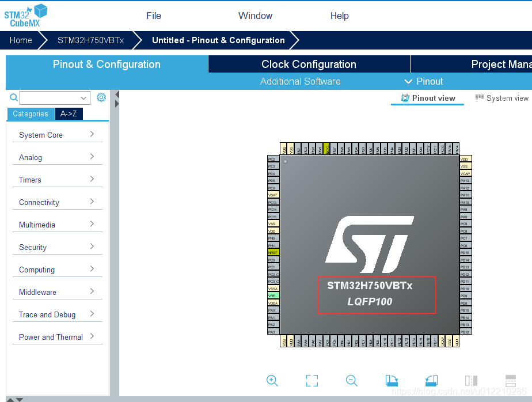Select the NRST pin on the chip
This screenshot has width=532, height=402.
click(273, 253)
